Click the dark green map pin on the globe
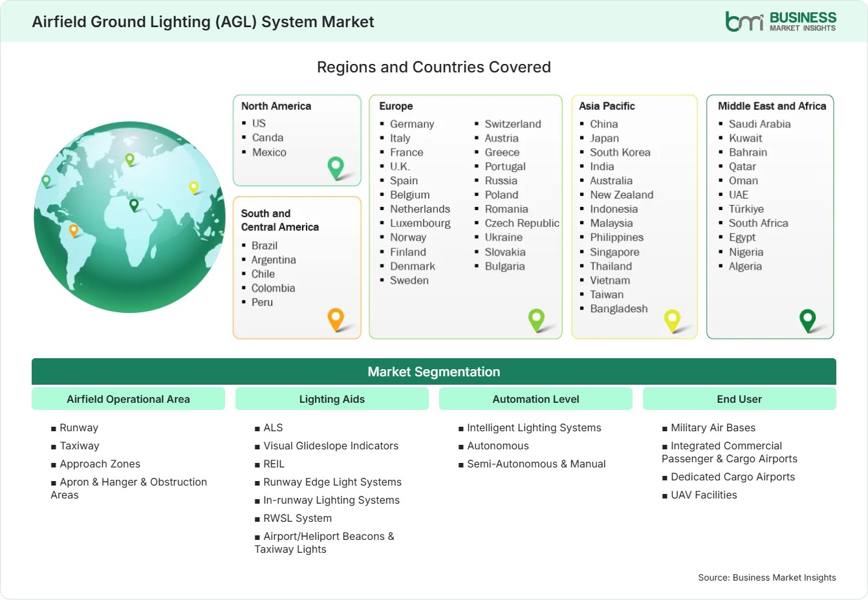The height and width of the screenshot is (600, 868). tap(134, 205)
